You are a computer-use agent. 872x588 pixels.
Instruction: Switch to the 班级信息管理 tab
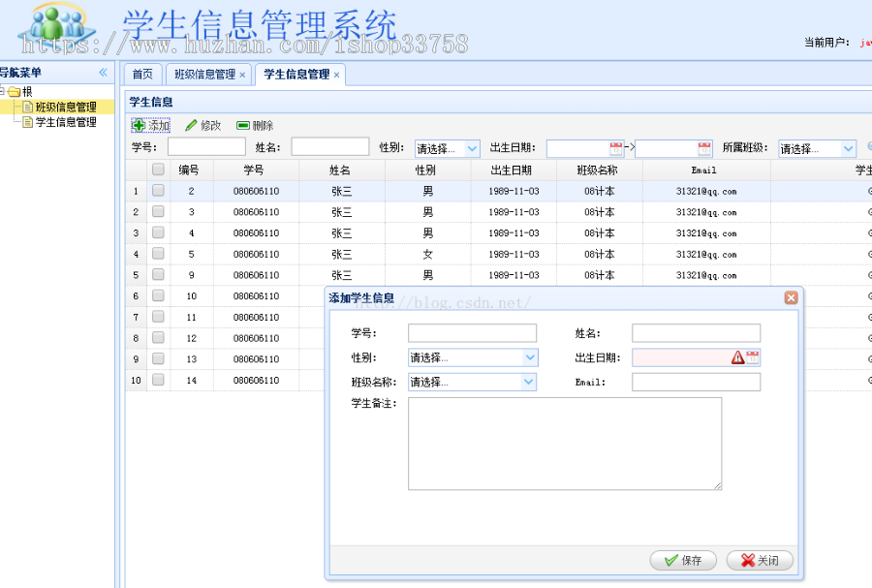click(x=203, y=73)
